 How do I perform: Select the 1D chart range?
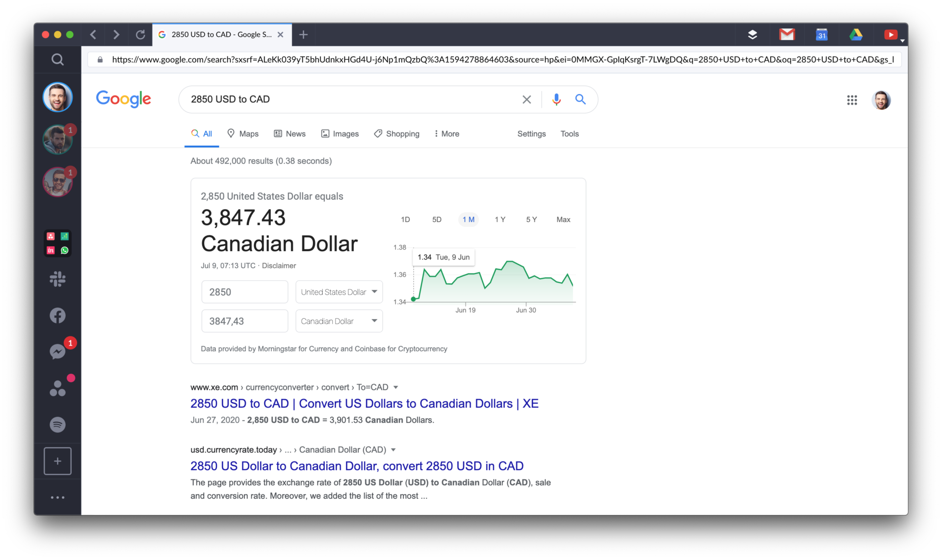point(405,220)
